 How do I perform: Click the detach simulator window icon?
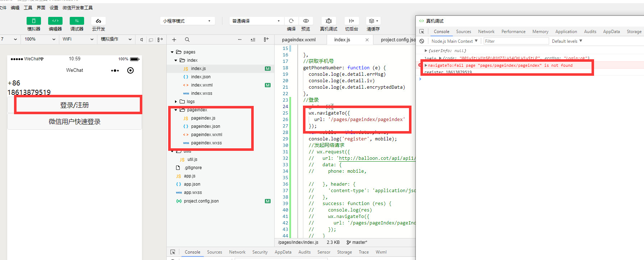(151, 40)
